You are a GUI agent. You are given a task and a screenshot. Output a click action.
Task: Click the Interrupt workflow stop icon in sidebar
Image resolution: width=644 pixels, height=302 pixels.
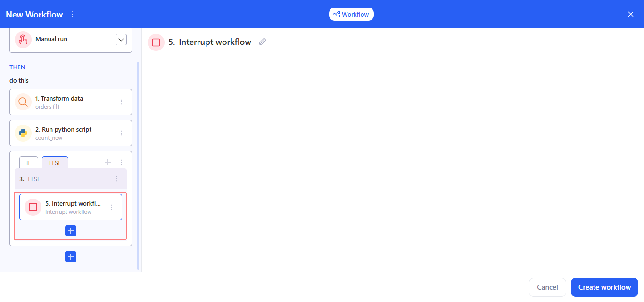[x=32, y=207]
